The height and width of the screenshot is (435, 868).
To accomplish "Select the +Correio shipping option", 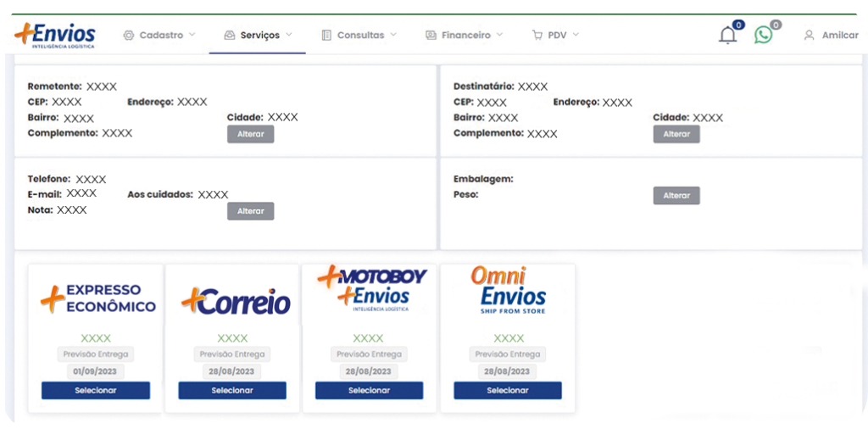I will 232,390.
